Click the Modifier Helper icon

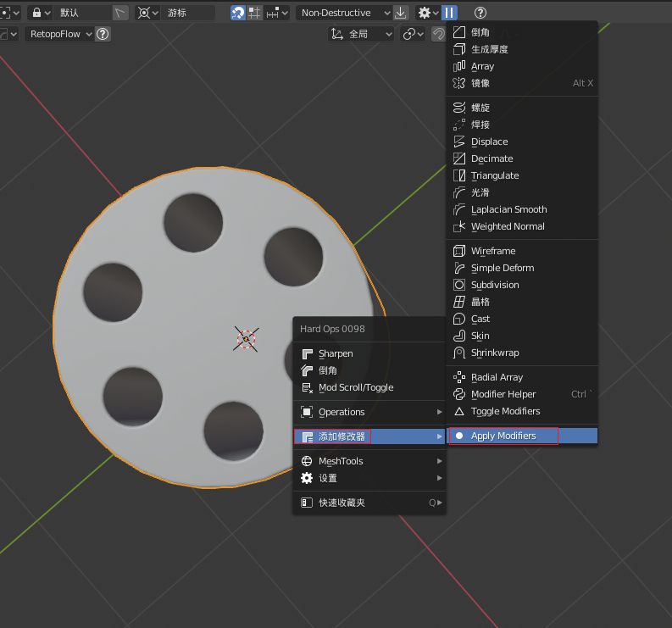[459, 394]
